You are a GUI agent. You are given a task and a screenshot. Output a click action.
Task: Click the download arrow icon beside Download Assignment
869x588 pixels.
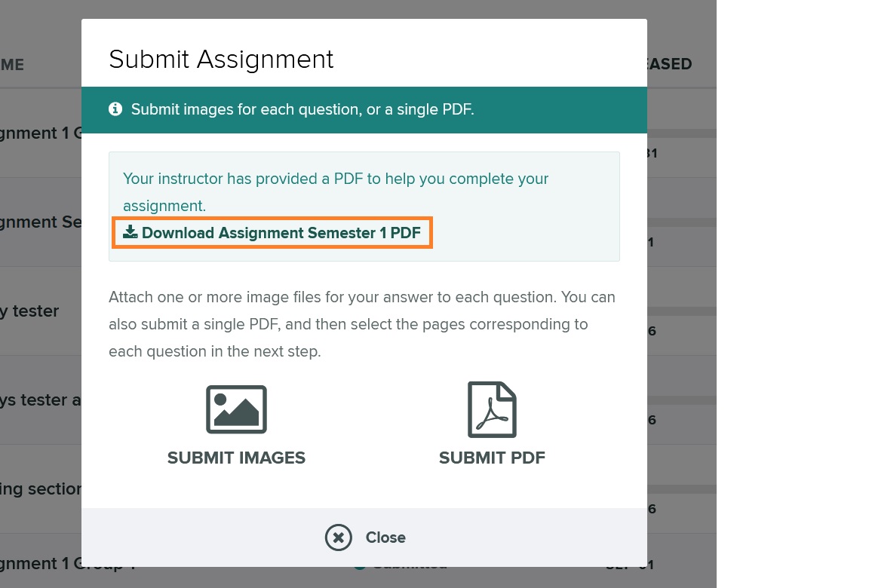click(131, 232)
